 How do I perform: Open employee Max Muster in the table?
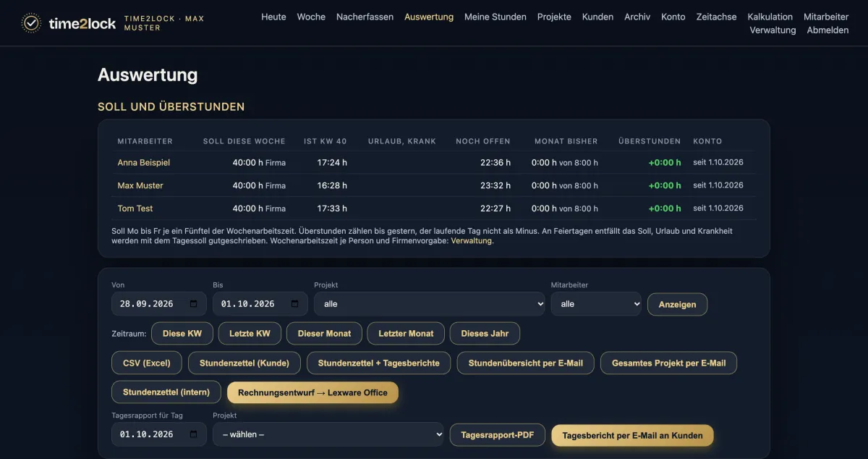(140, 185)
